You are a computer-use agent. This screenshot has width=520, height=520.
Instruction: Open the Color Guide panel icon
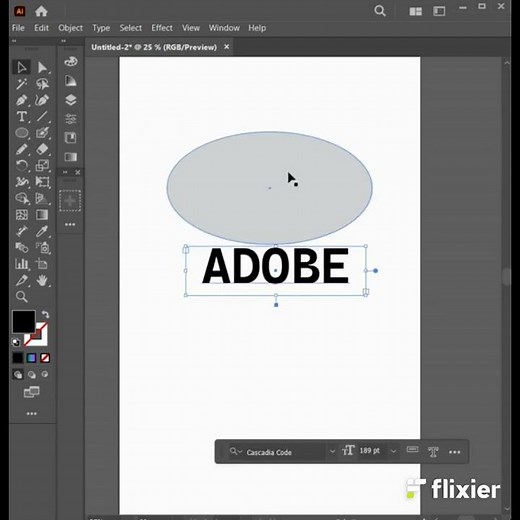(70, 81)
